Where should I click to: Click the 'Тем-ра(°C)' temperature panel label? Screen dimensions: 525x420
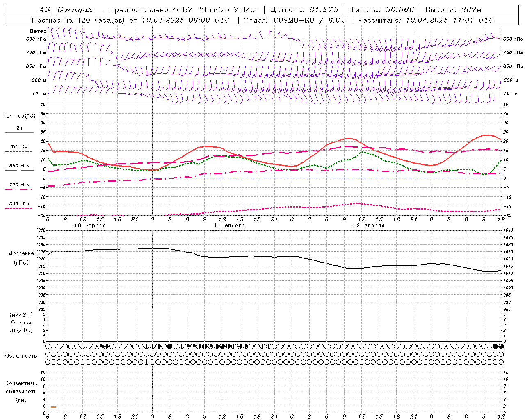pyautogui.click(x=19, y=116)
